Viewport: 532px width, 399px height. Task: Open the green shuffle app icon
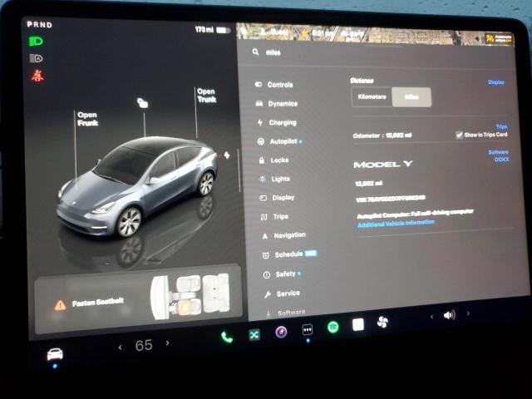pyautogui.click(x=254, y=335)
